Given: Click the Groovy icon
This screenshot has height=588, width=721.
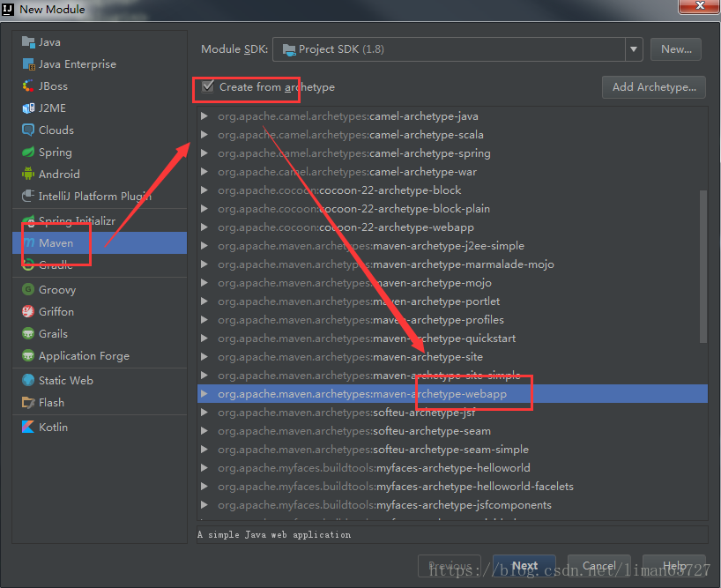Looking at the screenshot, I should [28, 290].
